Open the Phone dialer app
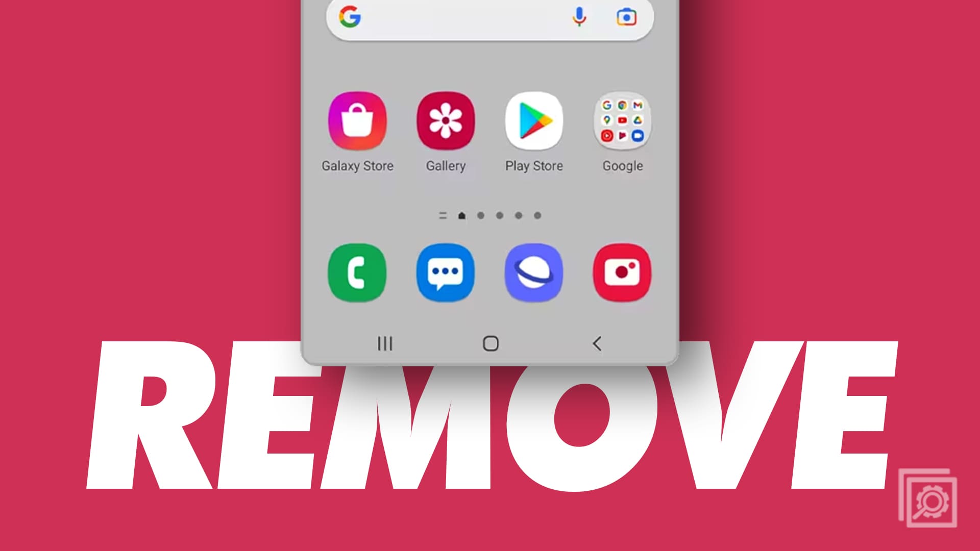Screen dimensions: 980x551 point(357,272)
